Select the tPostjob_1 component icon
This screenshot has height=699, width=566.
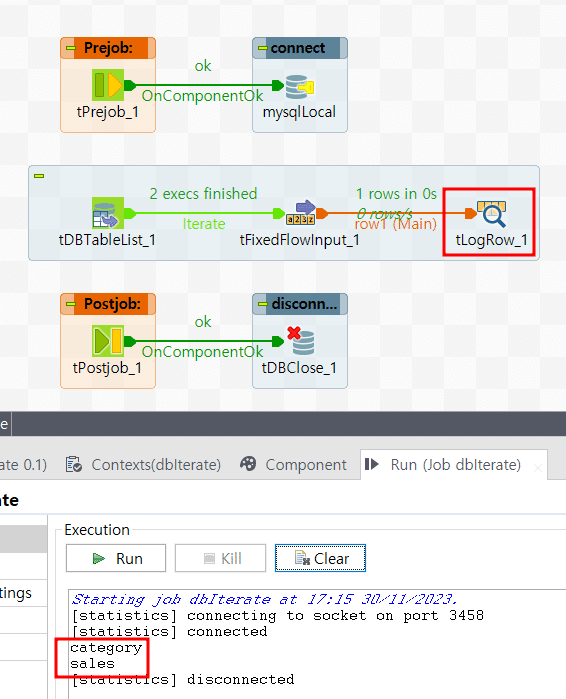[108, 341]
